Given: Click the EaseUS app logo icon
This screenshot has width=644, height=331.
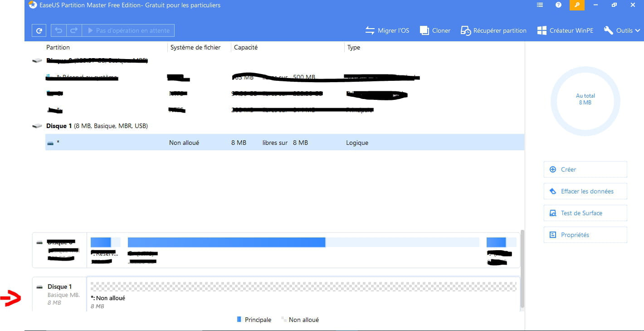Looking at the screenshot, I should tap(33, 5).
